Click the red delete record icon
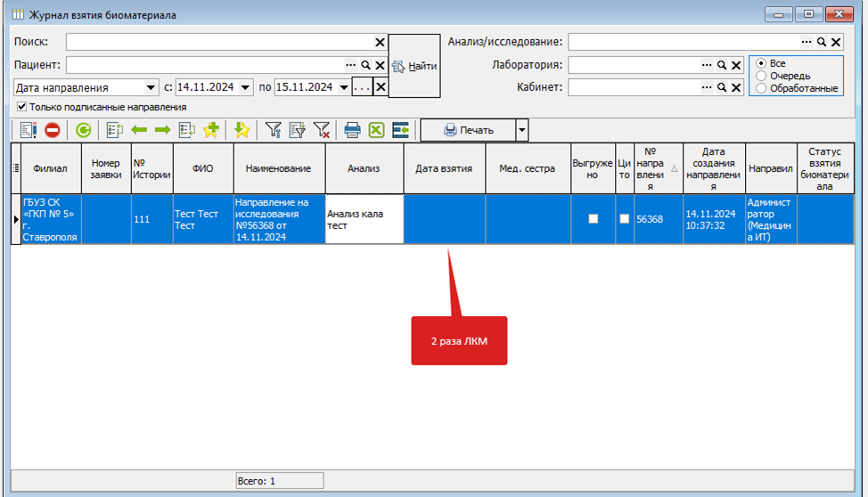This screenshot has height=497, width=868. (53, 130)
